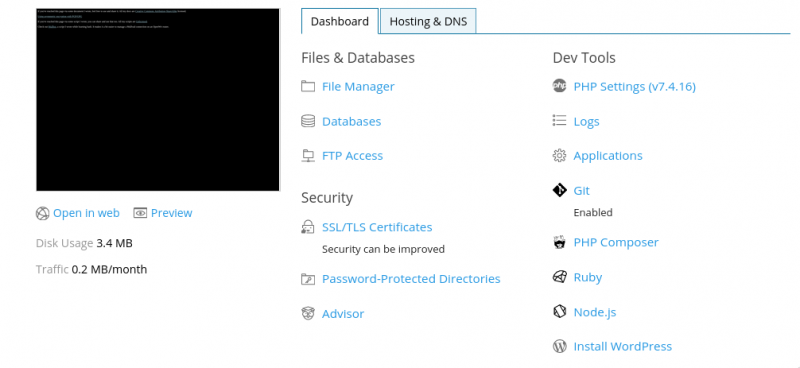Click the globe icon beside Open in web

pos(42,213)
